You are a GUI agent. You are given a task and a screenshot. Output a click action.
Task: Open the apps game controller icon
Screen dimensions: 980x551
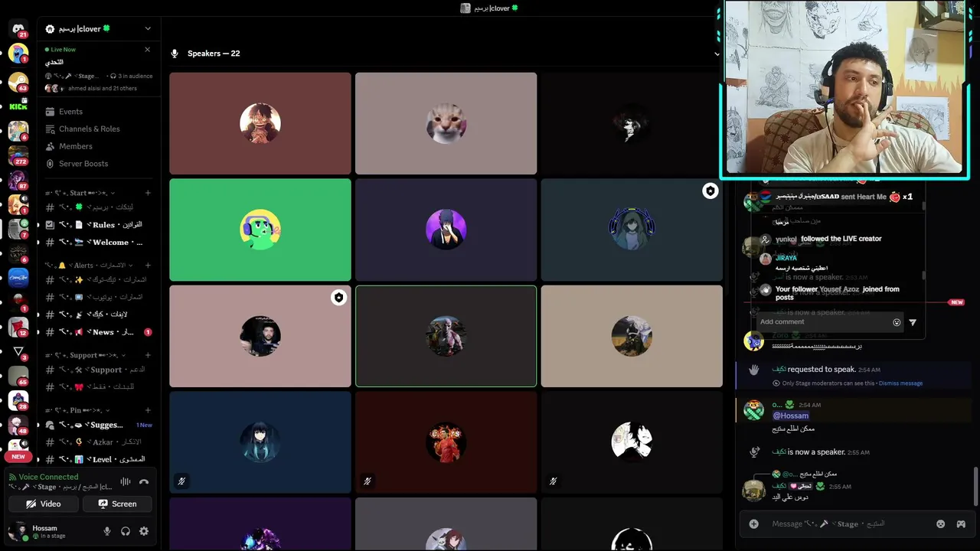click(x=961, y=524)
